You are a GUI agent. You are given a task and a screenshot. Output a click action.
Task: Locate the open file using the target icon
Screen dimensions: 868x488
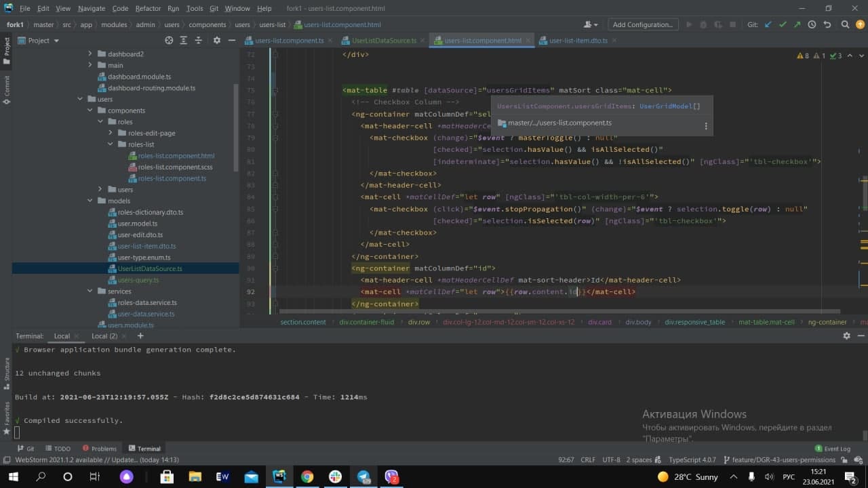pyautogui.click(x=170, y=41)
